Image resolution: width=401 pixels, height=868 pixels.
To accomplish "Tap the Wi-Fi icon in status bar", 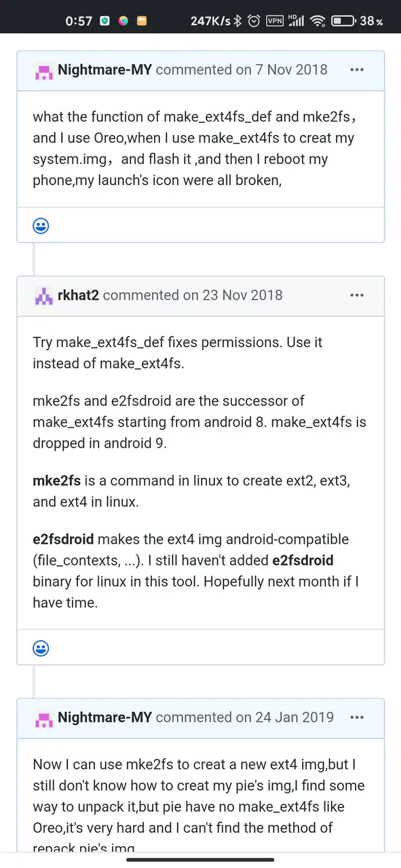I will point(318,20).
